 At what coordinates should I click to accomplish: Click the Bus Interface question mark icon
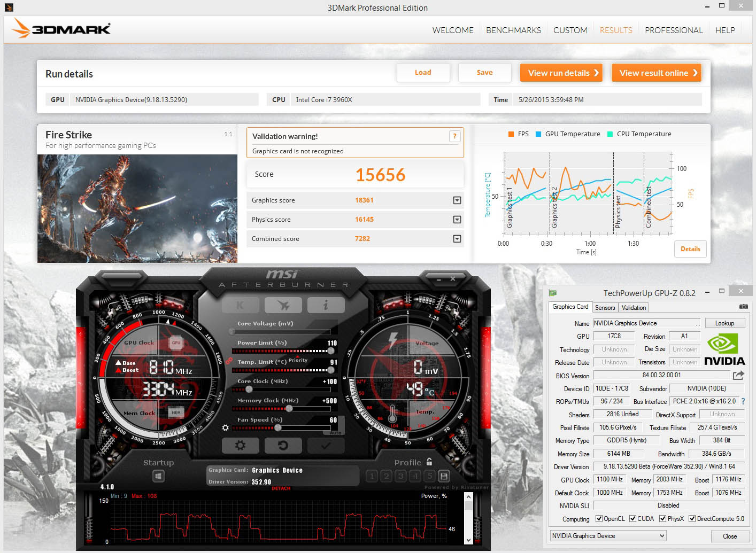pos(743,401)
